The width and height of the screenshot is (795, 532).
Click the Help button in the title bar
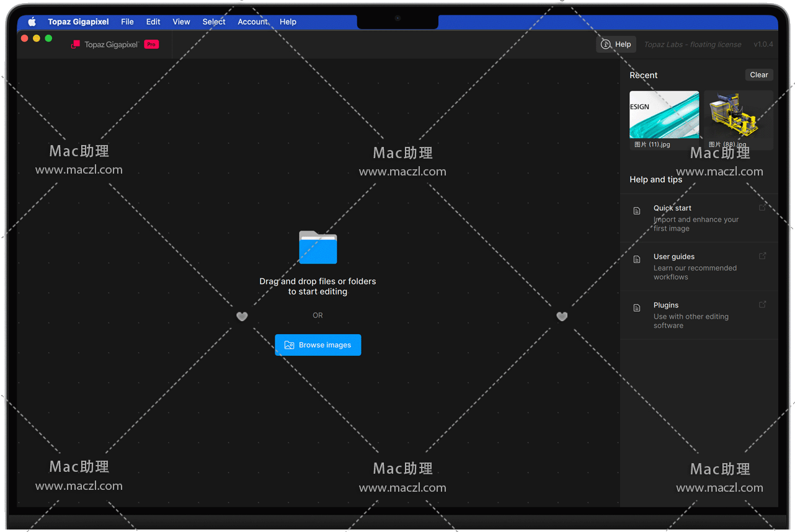coord(616,45)
